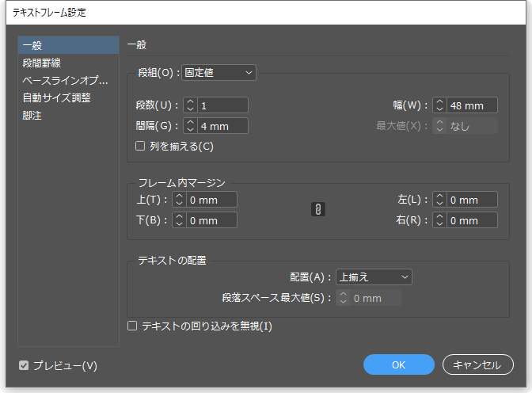Open the 配置 dropdown showing 上揃え
The image size is (532, 393).
(x=374, y=277)
